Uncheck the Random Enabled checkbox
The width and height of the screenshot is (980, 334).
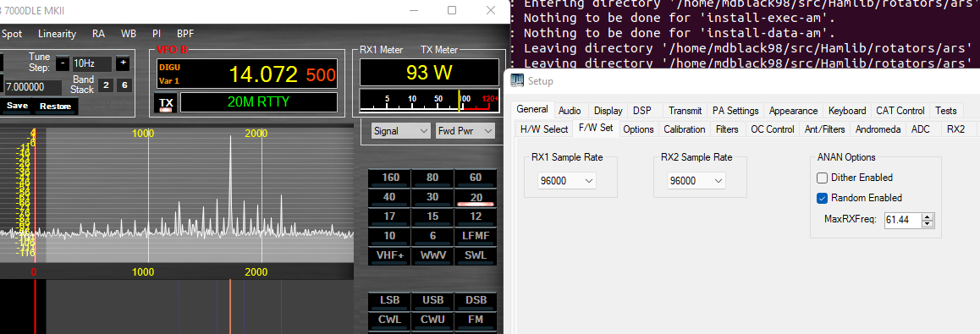click(823, 198)
